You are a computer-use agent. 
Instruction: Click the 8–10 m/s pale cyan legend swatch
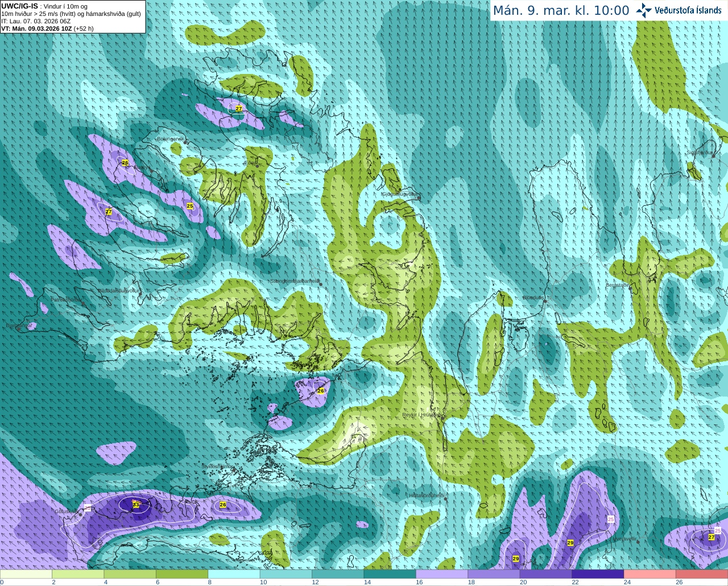(234, 574)
